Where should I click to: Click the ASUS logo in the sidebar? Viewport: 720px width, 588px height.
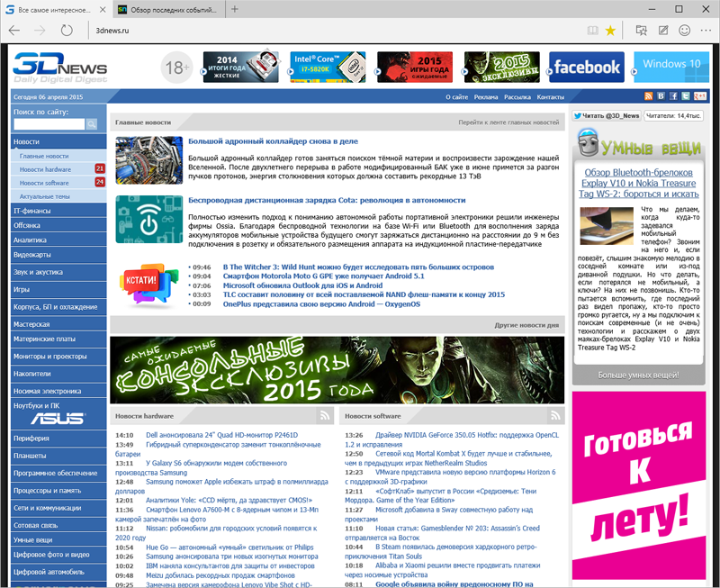[58, 419]
